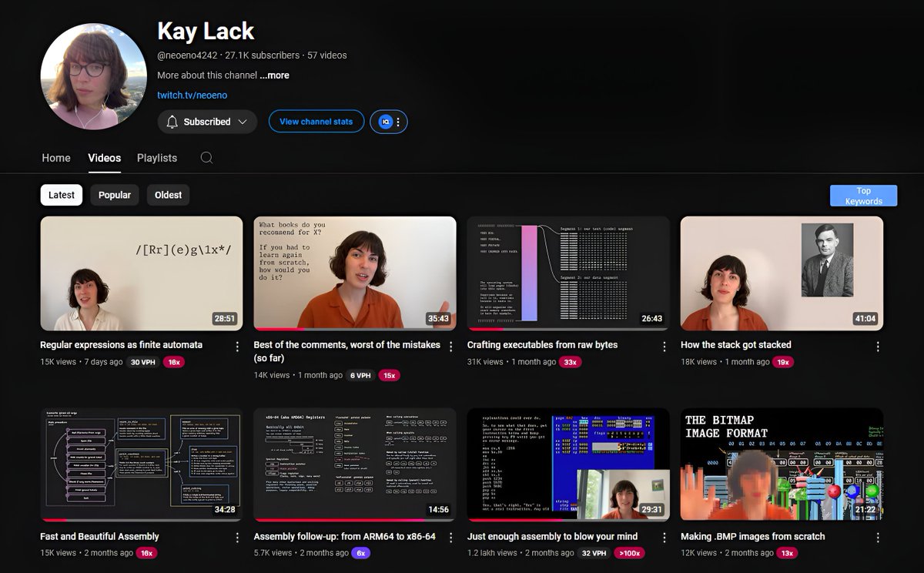Click the Kay Lack channel avatar
This screenshot has width=924, height=573.
[93, 76]
